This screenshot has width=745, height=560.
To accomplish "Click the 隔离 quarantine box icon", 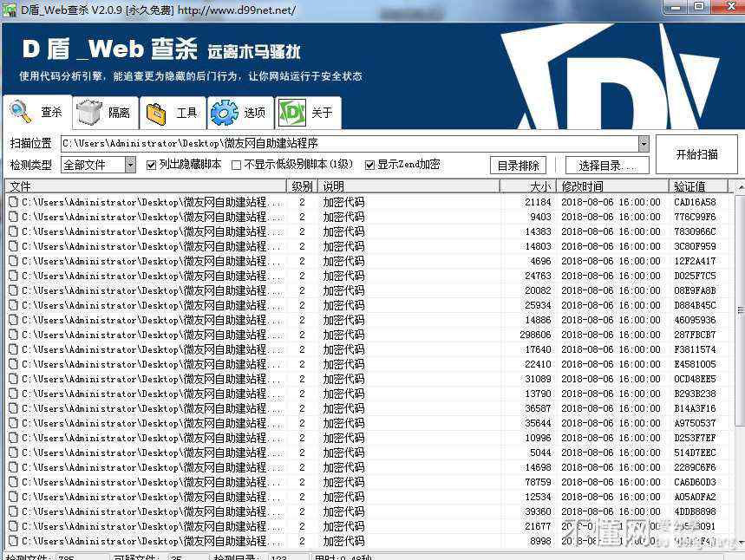I will point(88,113).
